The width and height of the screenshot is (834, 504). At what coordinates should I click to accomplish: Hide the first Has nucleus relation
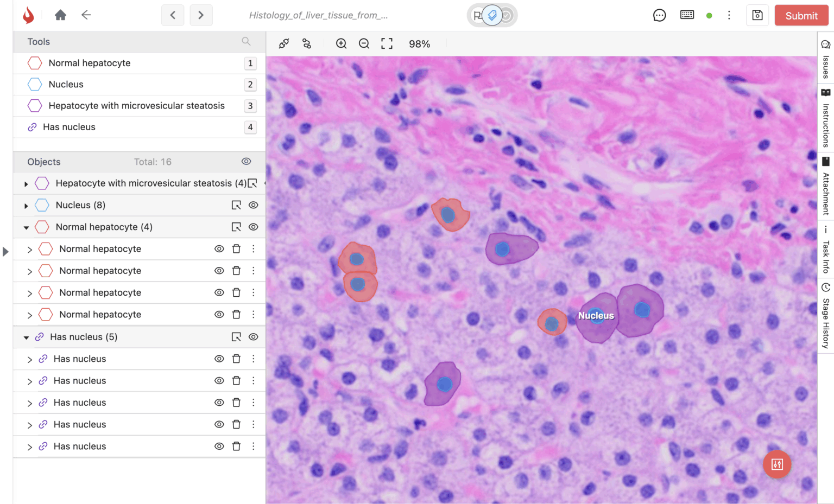tap(219, 359)
